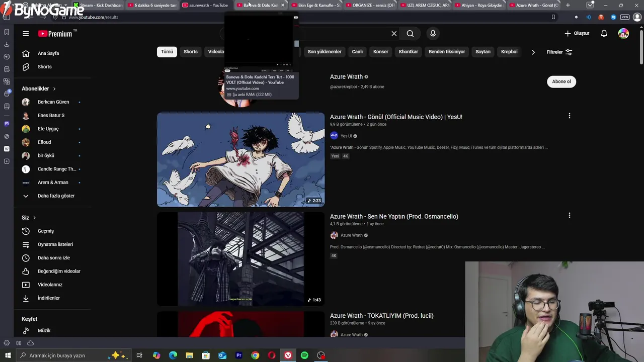
Task: Show more filter chips with right arrow
Action: (x=533, y=52)
